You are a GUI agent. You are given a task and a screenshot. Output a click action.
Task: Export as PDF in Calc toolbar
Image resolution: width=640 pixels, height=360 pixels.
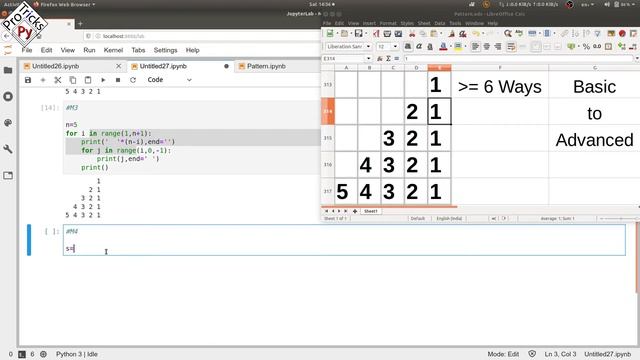pos(376,33)
